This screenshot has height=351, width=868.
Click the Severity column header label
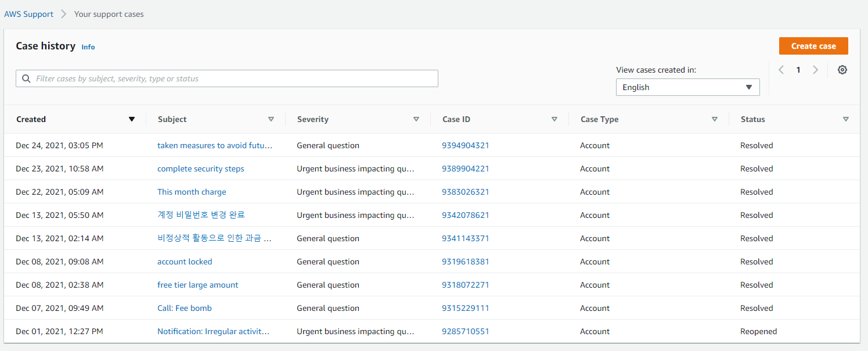point(313,119)
